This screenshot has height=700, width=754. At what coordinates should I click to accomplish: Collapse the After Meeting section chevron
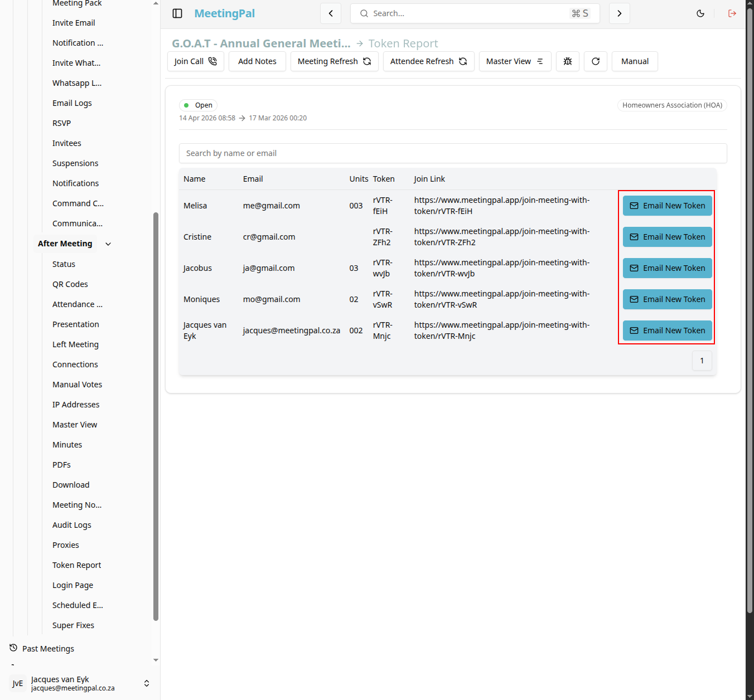click(x=108, y=244)
